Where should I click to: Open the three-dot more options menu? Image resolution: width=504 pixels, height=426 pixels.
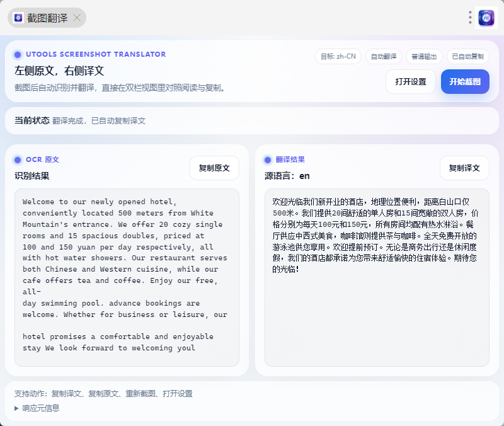(470, 18)
